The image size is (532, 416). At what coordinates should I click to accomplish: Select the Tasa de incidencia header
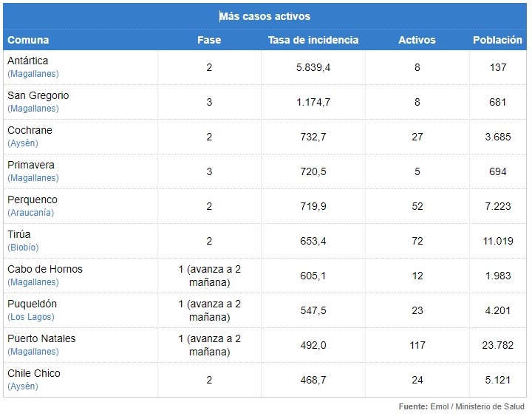[313, 40]
